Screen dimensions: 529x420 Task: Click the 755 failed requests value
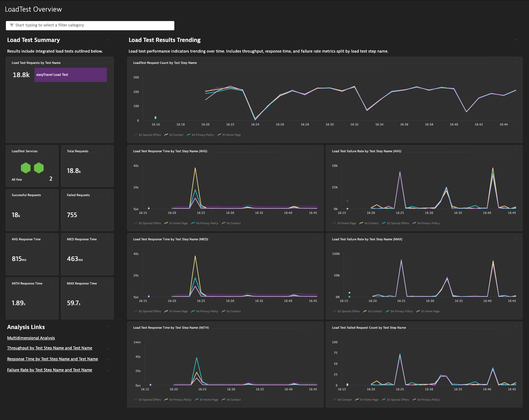72,215
